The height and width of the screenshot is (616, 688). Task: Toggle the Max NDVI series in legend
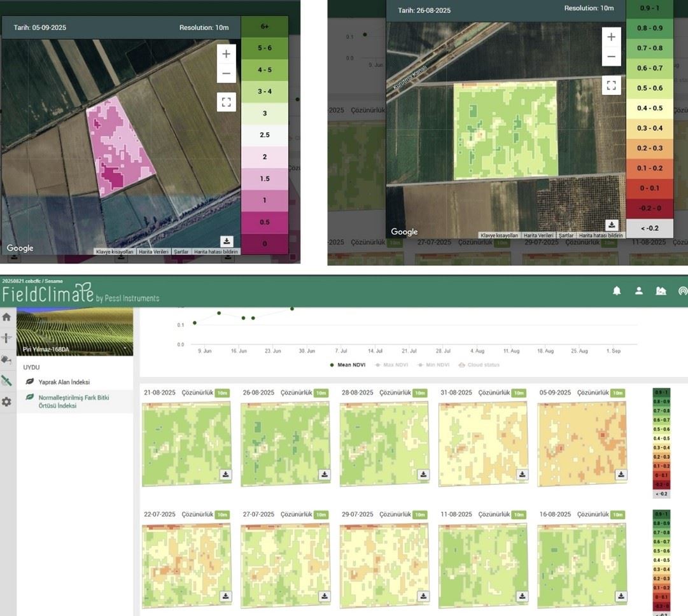[x=393, y=365]
